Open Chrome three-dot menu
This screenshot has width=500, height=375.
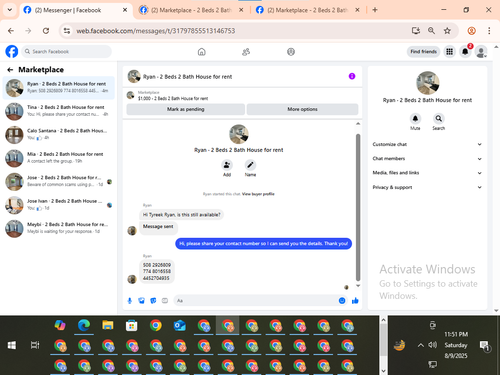pos(489,31)
